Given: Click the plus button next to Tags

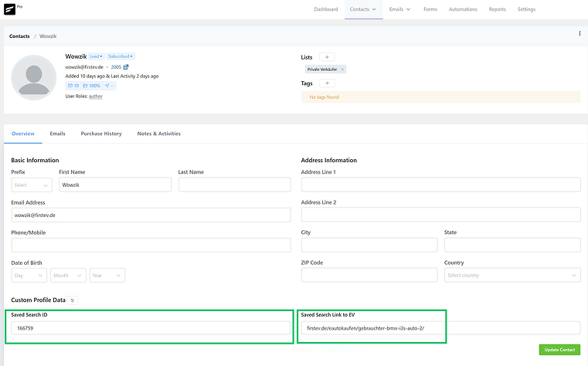Looking at the screenshot, I should (327, 83).
